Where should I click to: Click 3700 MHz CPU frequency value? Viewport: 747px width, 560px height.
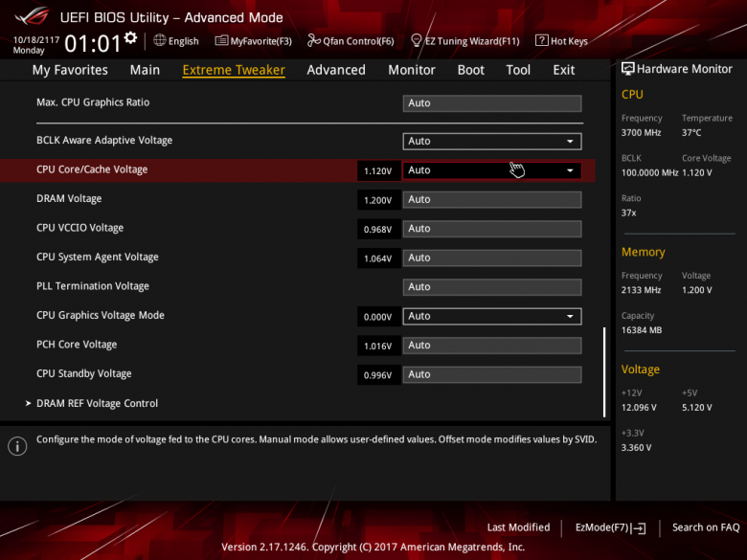point(642,132)
